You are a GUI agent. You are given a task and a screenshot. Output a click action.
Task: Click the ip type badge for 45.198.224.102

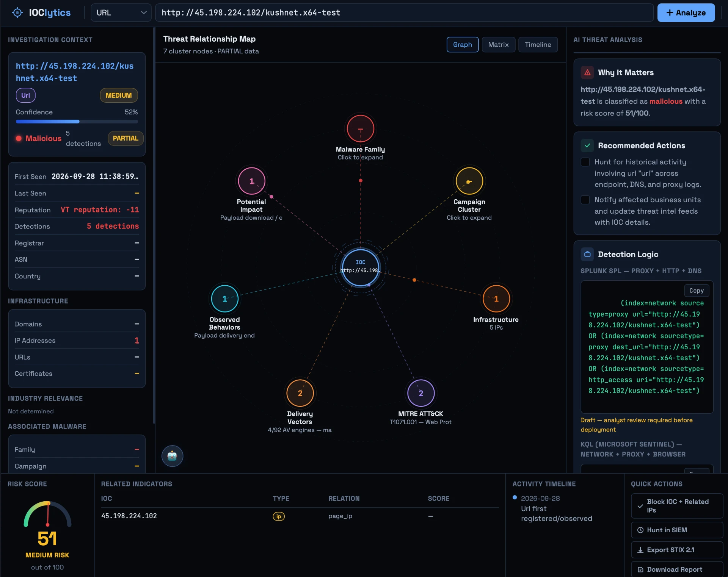click(279, 516)
